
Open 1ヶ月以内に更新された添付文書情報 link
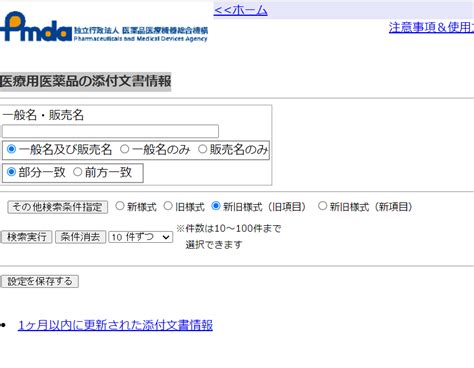pyautogui.click(x=115, y=325)
